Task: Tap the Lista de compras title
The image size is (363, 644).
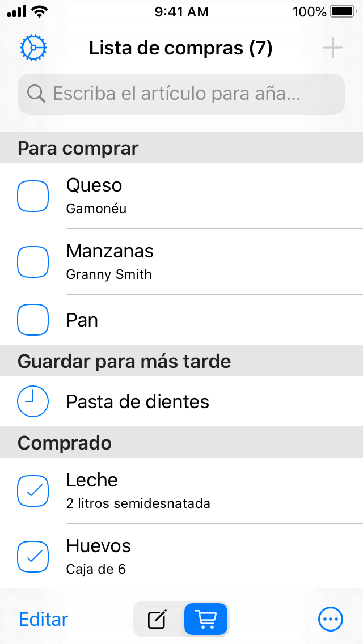Action: 180,48
